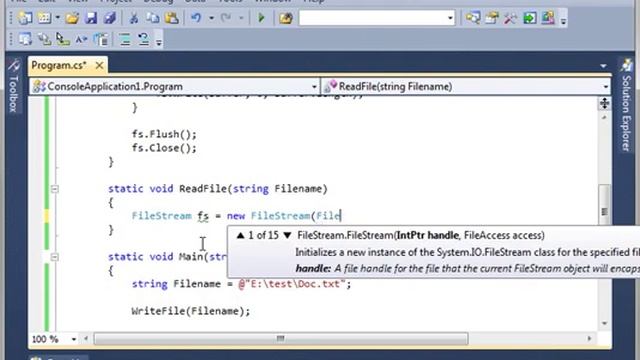
Task: Click the Redo arrow icon
Action: click(226, 18)
